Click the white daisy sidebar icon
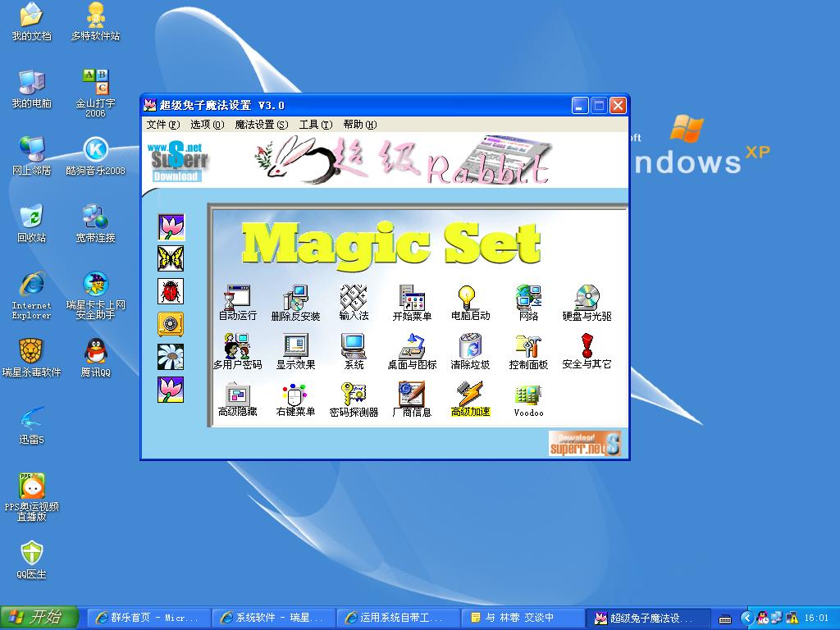The width and height of the screenshot is (840, 630). (171, 357)
